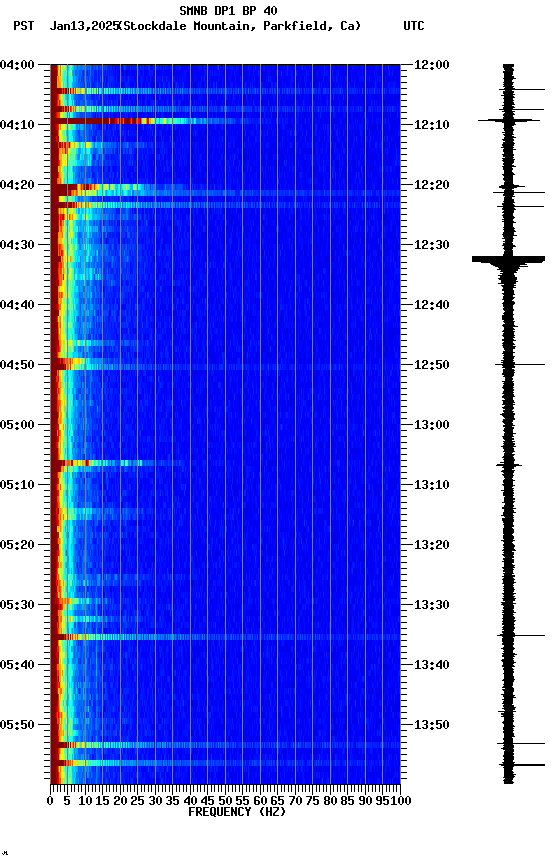Click the 13:40 UTC time label

click(432, 665)
